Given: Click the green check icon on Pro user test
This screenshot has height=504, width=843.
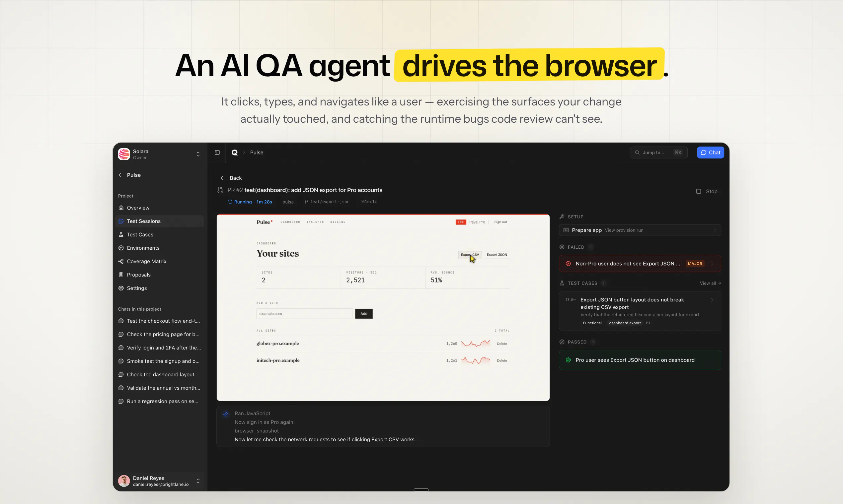Looking at the screenshot, I should coord(568,360).
